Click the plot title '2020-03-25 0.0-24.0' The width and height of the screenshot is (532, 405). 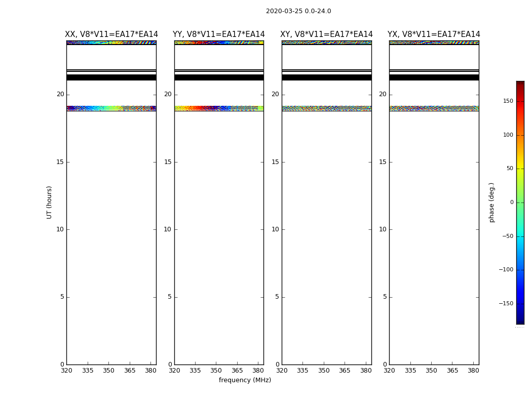click(298, 11)
